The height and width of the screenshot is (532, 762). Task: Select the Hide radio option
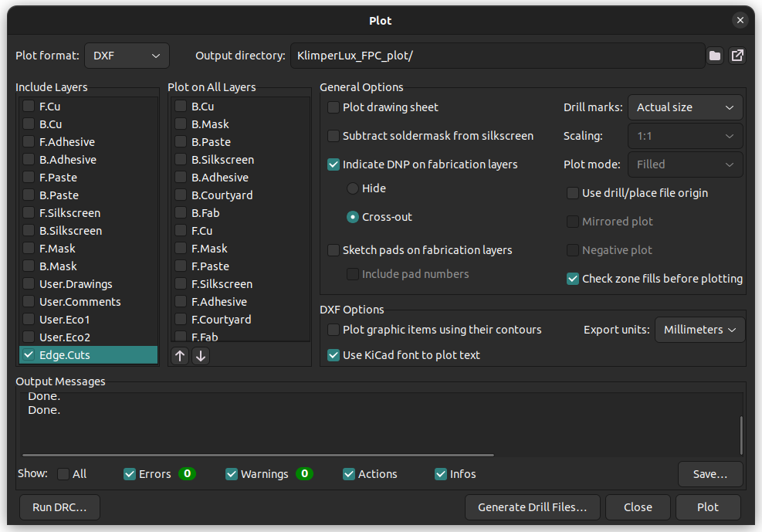pyautogui.click(x=353, y=188)
